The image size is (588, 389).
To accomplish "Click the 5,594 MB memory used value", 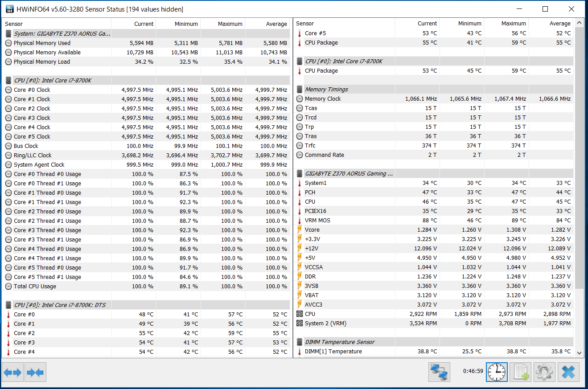I will pos(141,43).
